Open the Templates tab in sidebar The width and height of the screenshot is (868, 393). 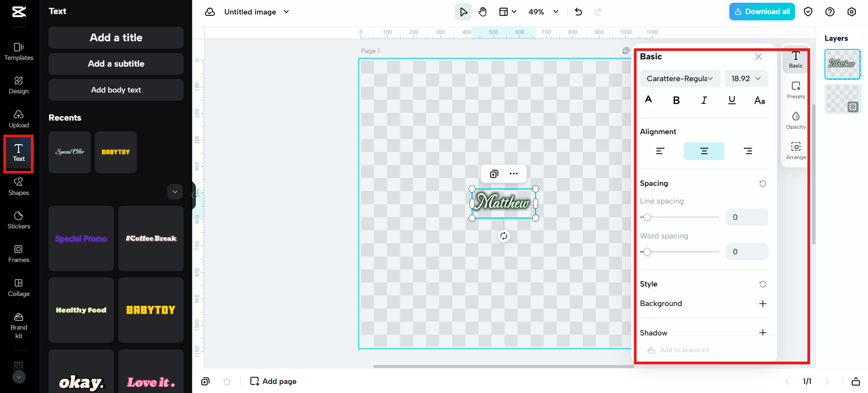pyautogui.click(x=19, y=51)
